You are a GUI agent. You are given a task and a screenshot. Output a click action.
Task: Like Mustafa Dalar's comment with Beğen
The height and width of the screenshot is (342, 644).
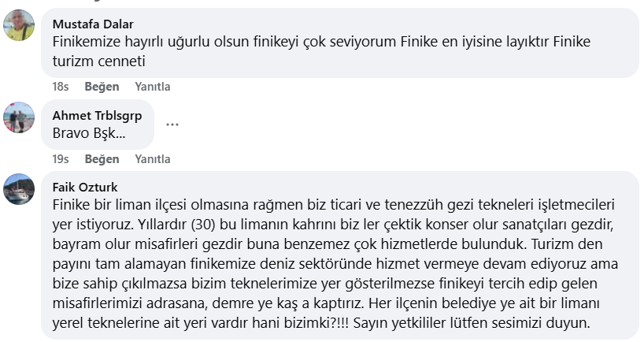[x=102, y=87]
